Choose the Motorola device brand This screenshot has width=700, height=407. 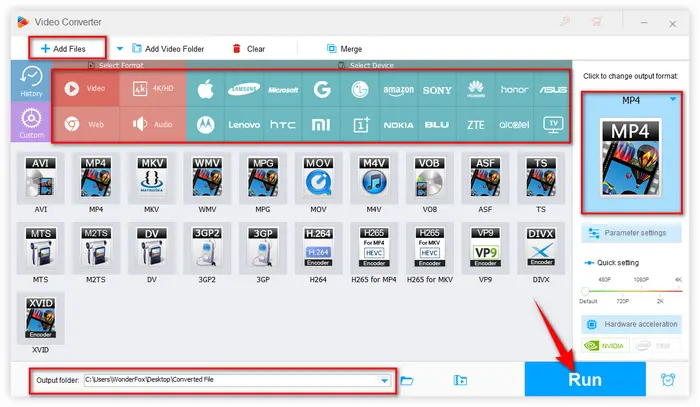[x=205, y=125]
